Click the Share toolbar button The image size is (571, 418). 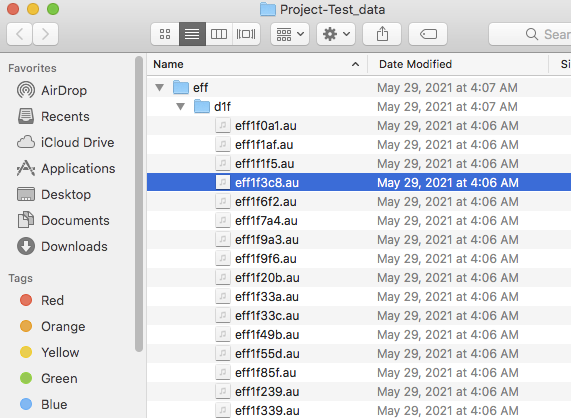(382, 34)
